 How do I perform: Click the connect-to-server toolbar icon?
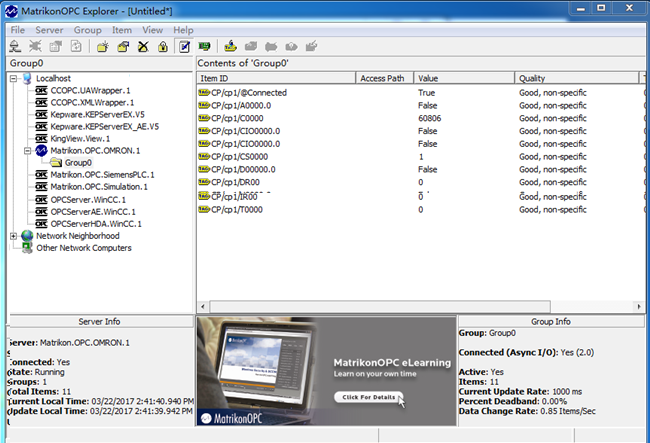point(15,46)
